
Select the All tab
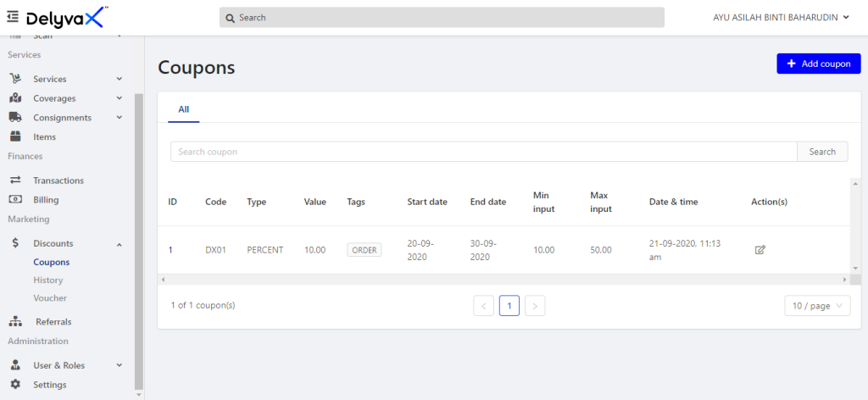184,109
